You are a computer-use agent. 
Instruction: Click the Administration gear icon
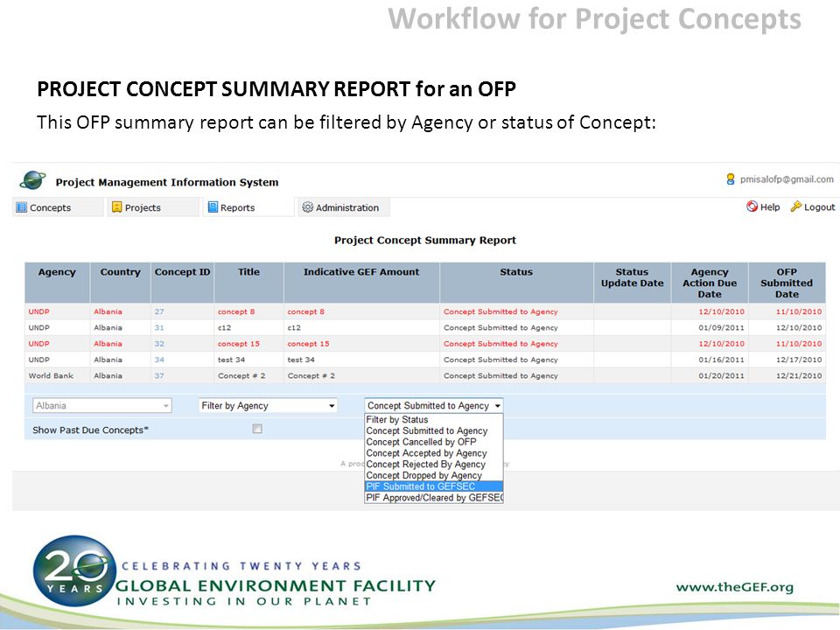307,207
